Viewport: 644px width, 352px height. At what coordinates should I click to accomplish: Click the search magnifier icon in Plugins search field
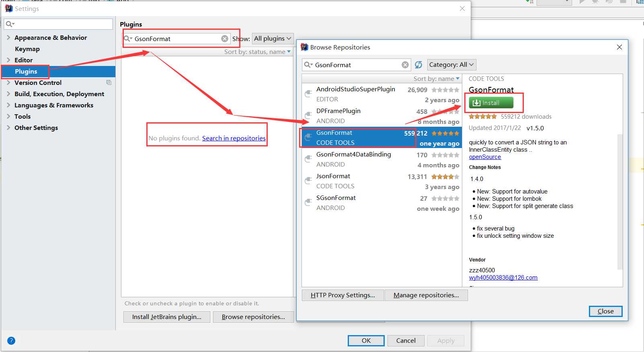[x=128, y=39]
